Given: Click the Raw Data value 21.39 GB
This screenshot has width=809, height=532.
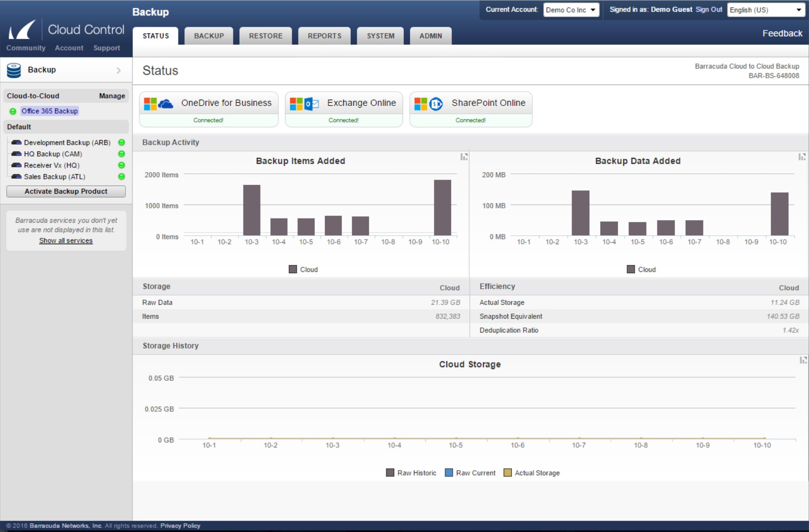Looking at the screenshot, I should click(x=446, y=303).
